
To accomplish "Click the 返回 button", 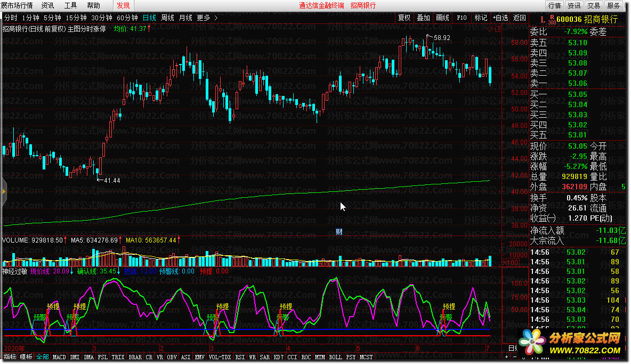I will 520,18.
